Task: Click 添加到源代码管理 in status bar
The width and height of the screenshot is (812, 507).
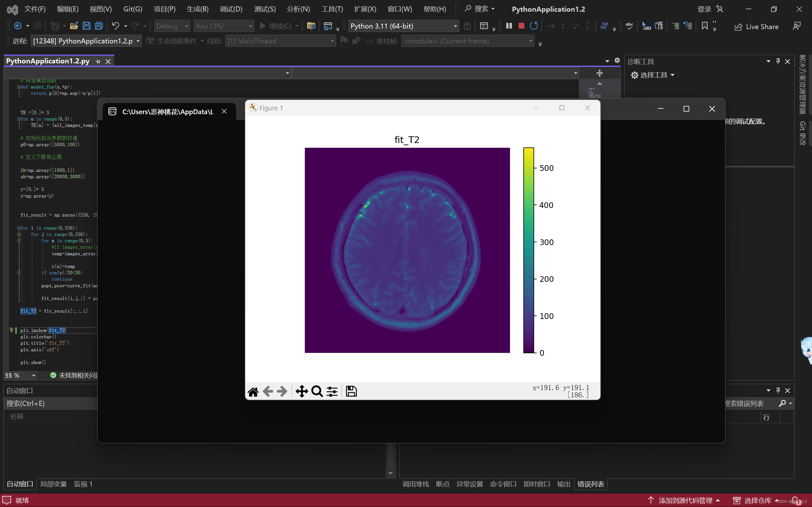Action: pos(685,500)
